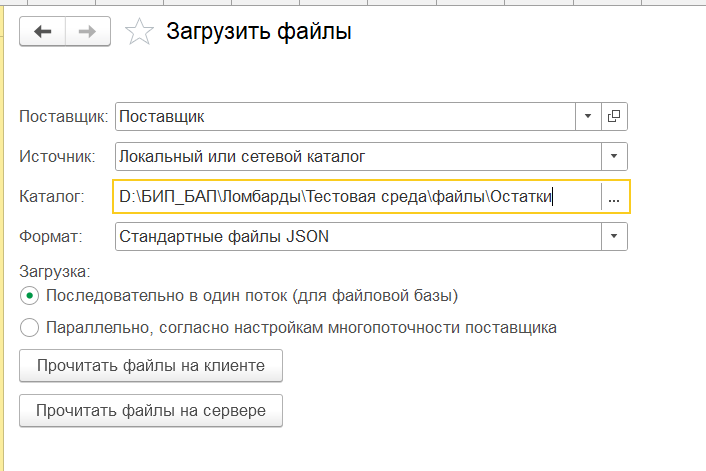Click inside the Каталог path field
This screenshot has width=706, height=471.
point(358,197)
